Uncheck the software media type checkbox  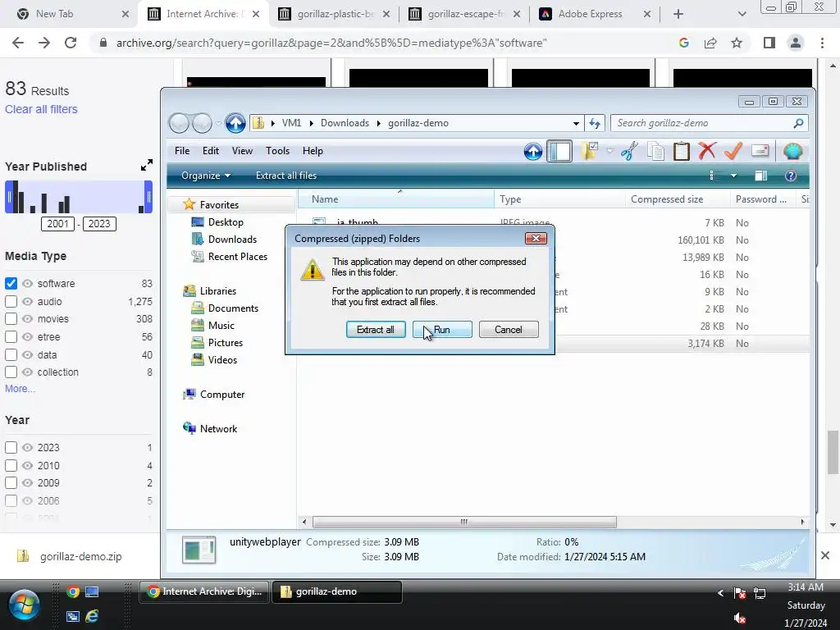tap(11, 283)
